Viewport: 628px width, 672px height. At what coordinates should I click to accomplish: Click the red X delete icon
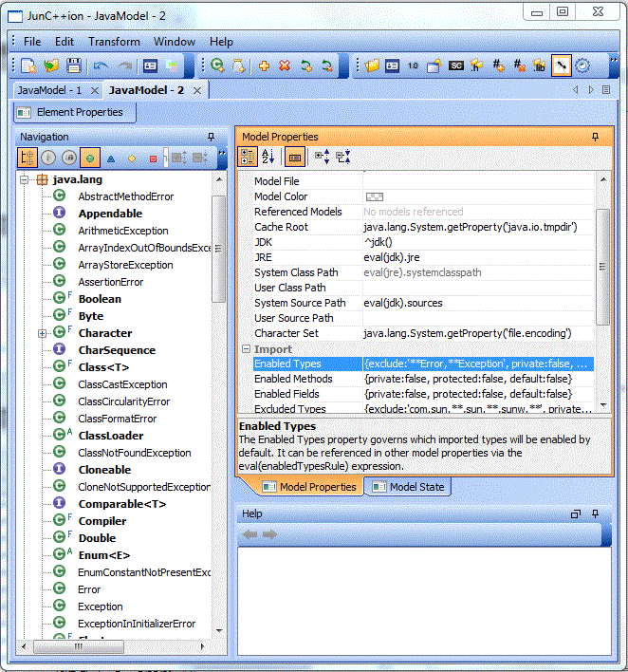click(285, 65)
